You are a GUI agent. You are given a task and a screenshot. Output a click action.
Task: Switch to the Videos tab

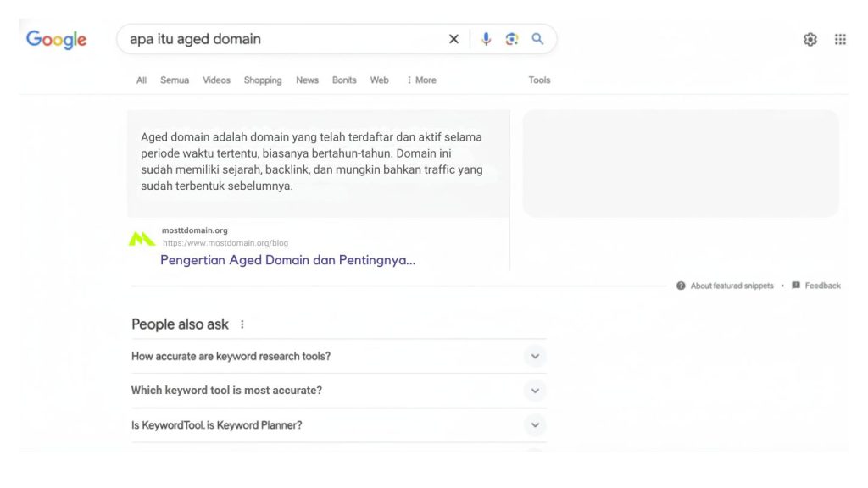point(216,80)
